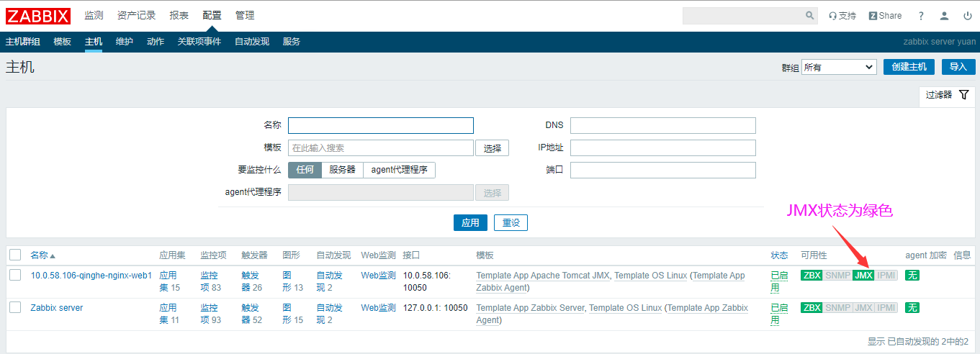Open help question mark icon
The image size is (980, 354).
921,16
